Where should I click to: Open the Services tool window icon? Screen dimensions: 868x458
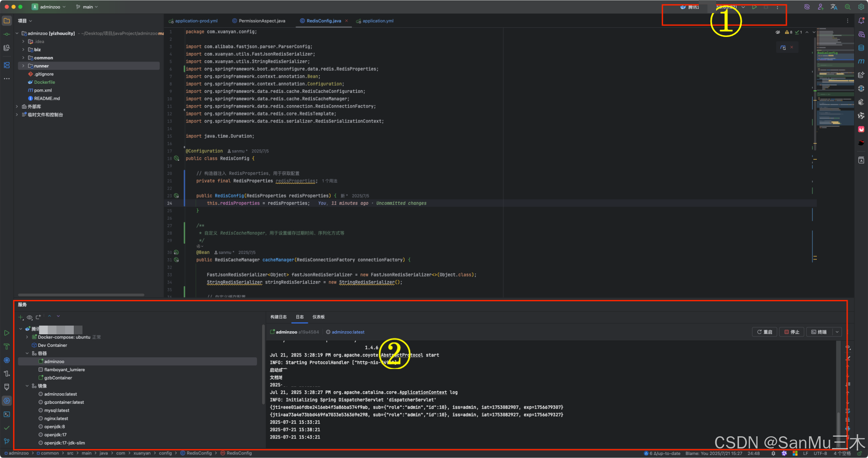pos(7,401)
